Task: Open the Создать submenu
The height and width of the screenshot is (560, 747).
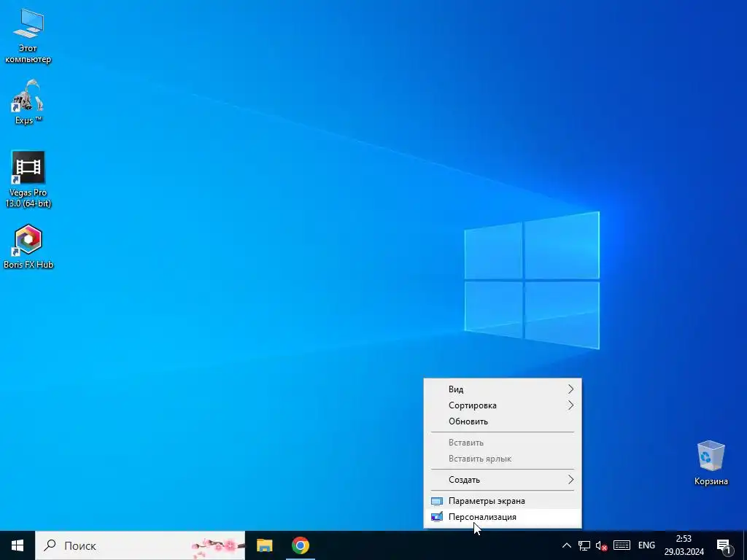Action: [x=503, y=480]
